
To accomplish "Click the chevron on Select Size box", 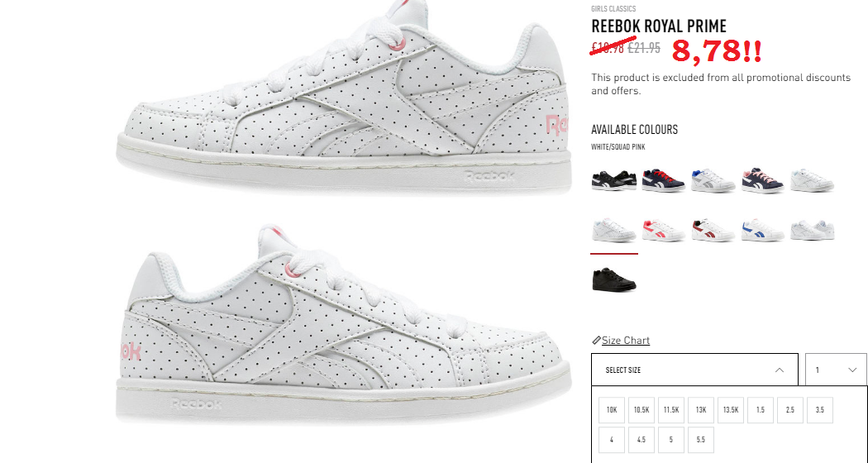I will [x=780, y=370].
